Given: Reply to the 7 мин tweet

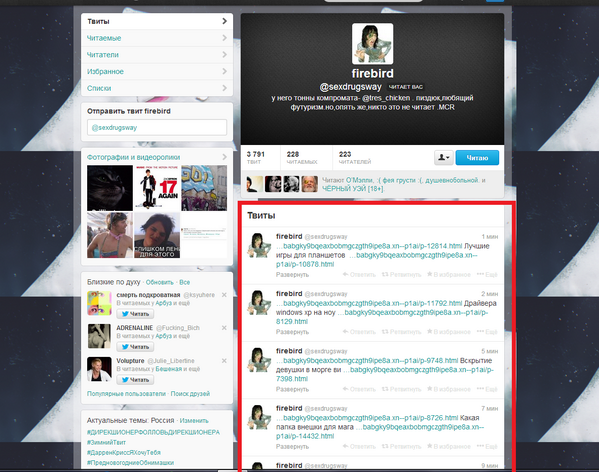Looking at the screenshot, I should point(359,446).
